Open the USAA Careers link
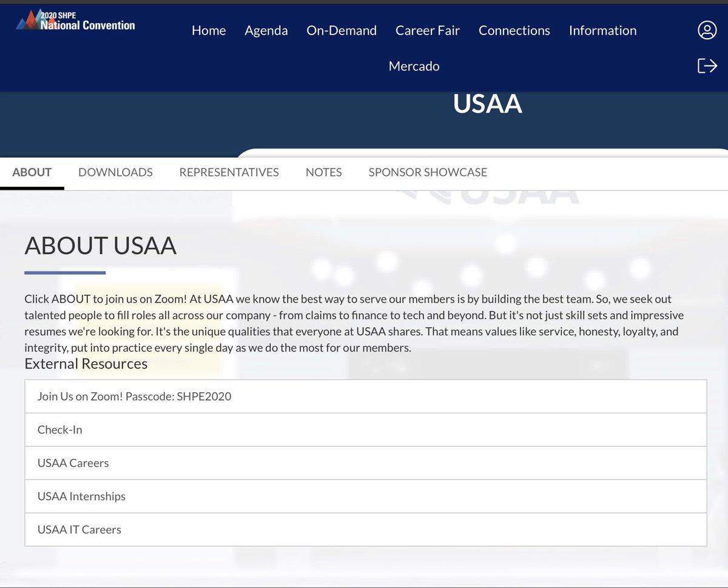This screenshot has width=728, height=588. coord(73,463)
